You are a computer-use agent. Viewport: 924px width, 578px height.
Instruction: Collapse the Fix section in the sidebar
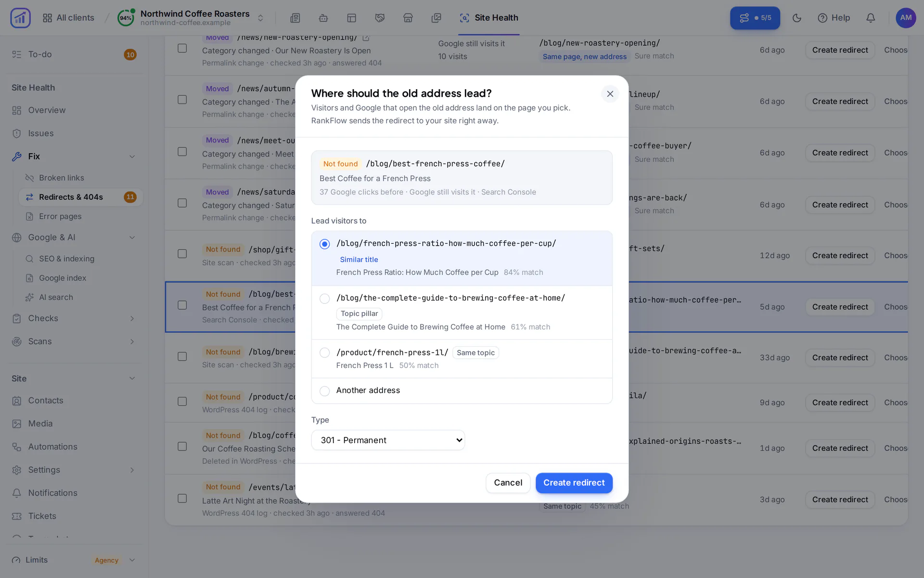pos(132,157)
